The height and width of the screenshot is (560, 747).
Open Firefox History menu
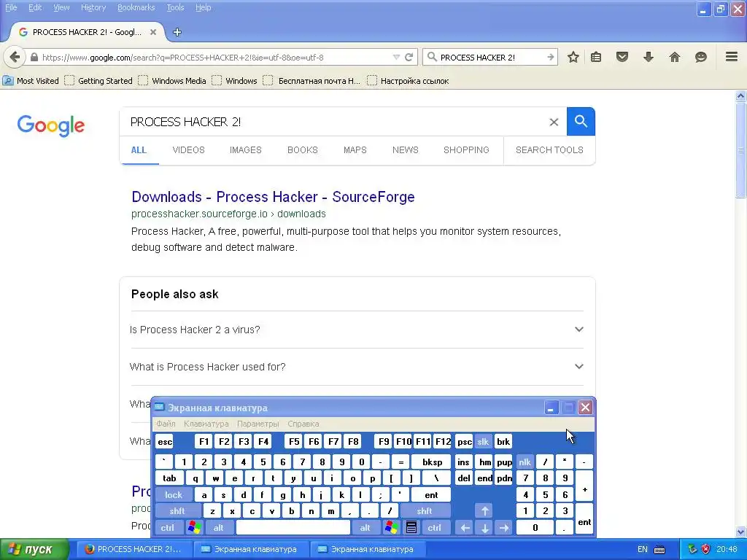click(93, 7)
